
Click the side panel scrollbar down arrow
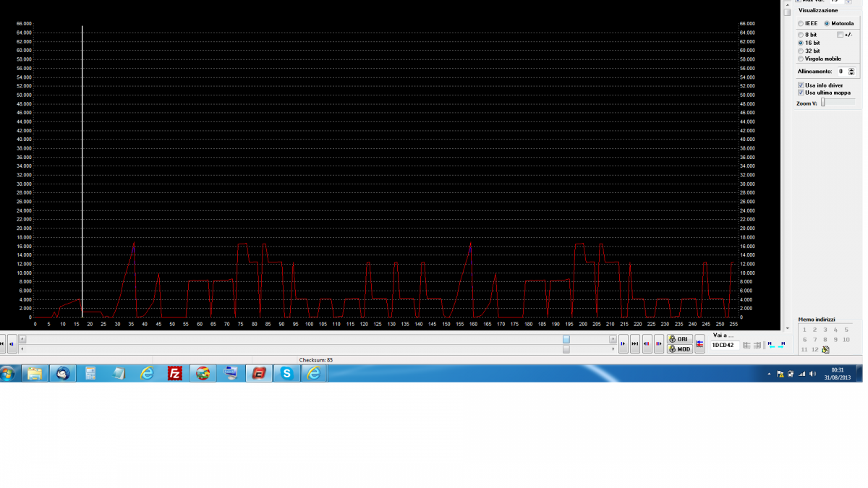tap(787, 328)
